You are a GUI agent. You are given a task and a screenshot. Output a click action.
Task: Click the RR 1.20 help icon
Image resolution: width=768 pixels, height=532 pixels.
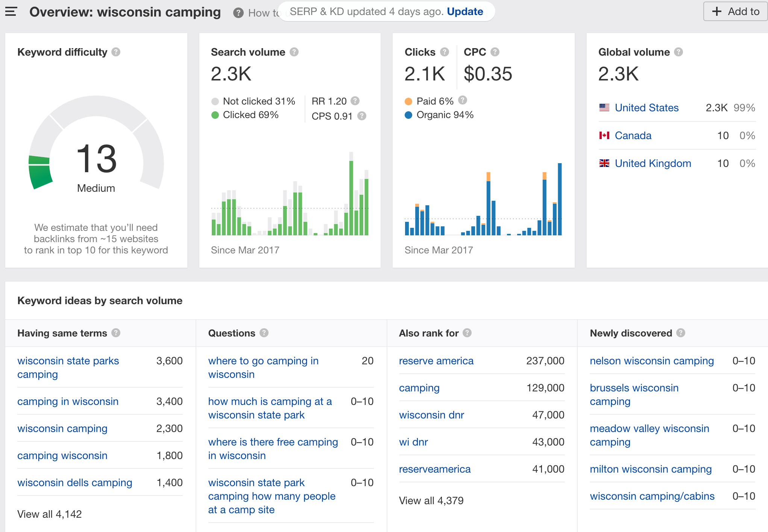(355, 101)
